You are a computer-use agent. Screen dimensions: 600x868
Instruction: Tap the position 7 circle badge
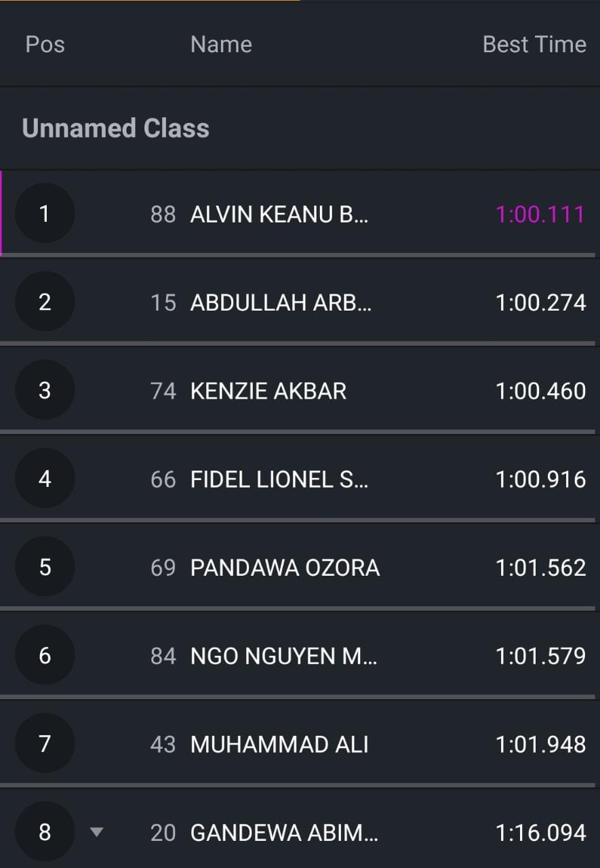click(x=45, y=744)
